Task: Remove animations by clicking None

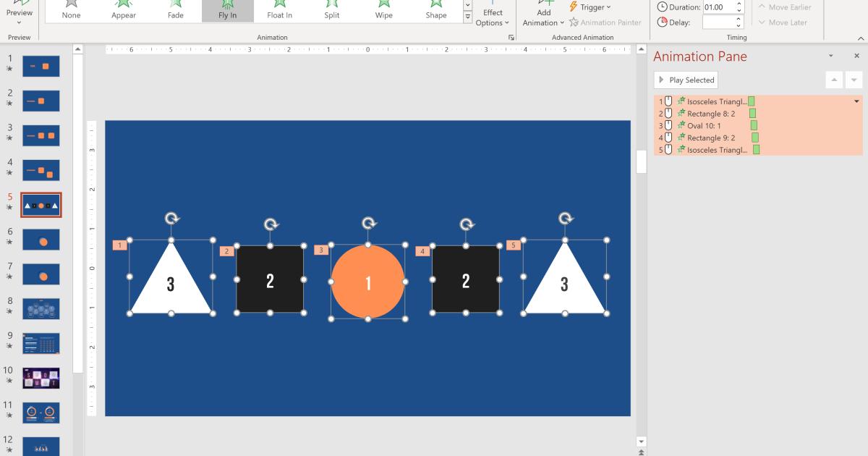Action: (71, 10)
